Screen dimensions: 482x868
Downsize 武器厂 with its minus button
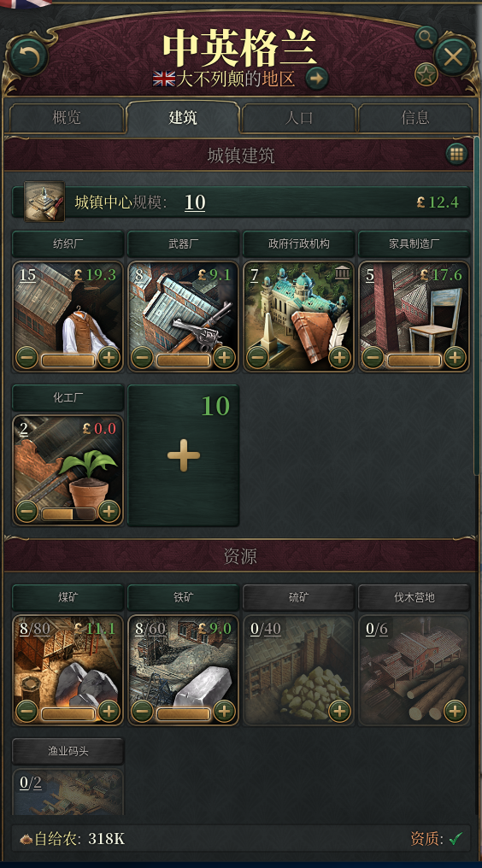pyautogui.click(x=143, y=358)
